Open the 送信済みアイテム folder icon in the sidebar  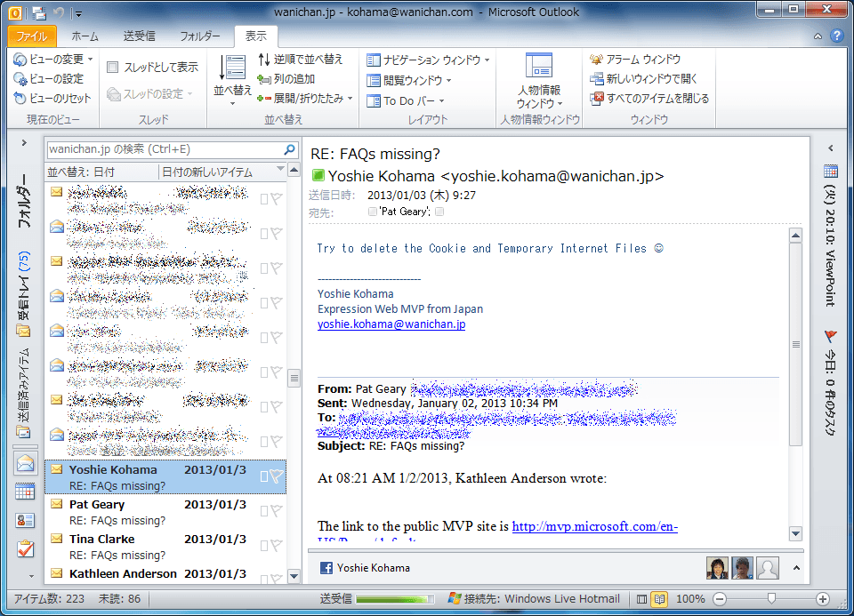tap(23, 431)
